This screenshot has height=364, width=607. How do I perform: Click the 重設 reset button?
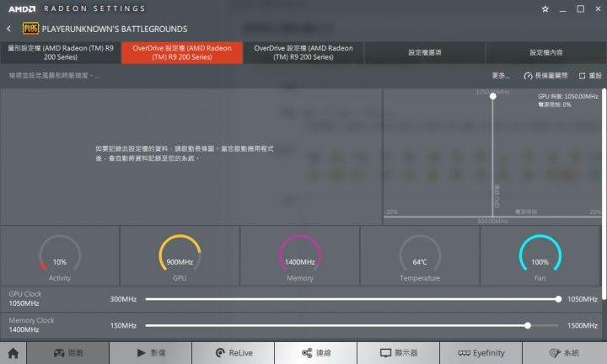(590, 76)
